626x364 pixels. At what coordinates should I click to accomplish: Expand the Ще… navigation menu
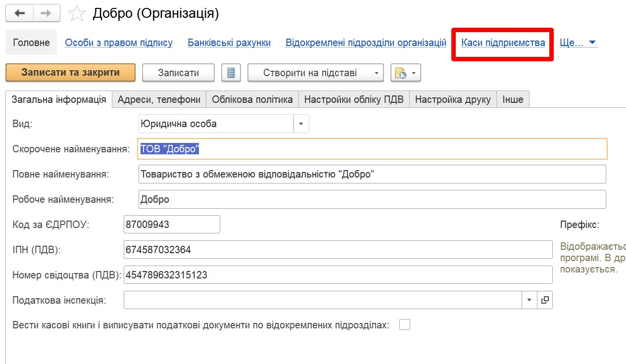coord(578,43)
